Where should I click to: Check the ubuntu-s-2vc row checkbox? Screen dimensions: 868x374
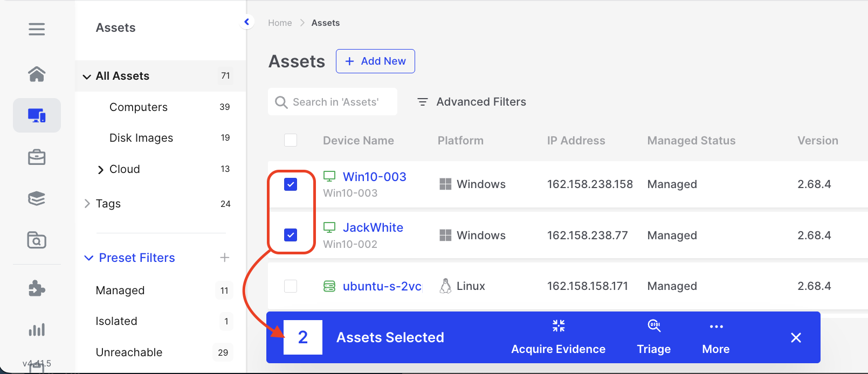[291, 286]
